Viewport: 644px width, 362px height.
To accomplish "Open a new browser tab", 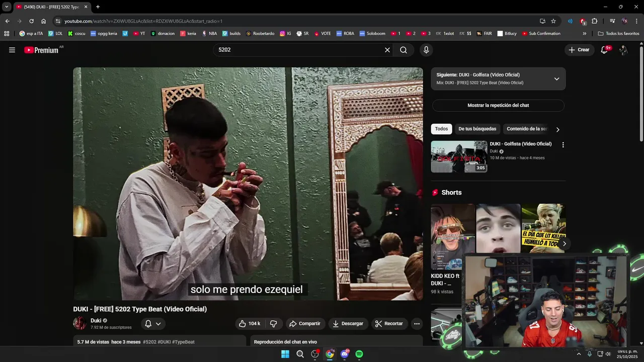I will click(98, 7).
